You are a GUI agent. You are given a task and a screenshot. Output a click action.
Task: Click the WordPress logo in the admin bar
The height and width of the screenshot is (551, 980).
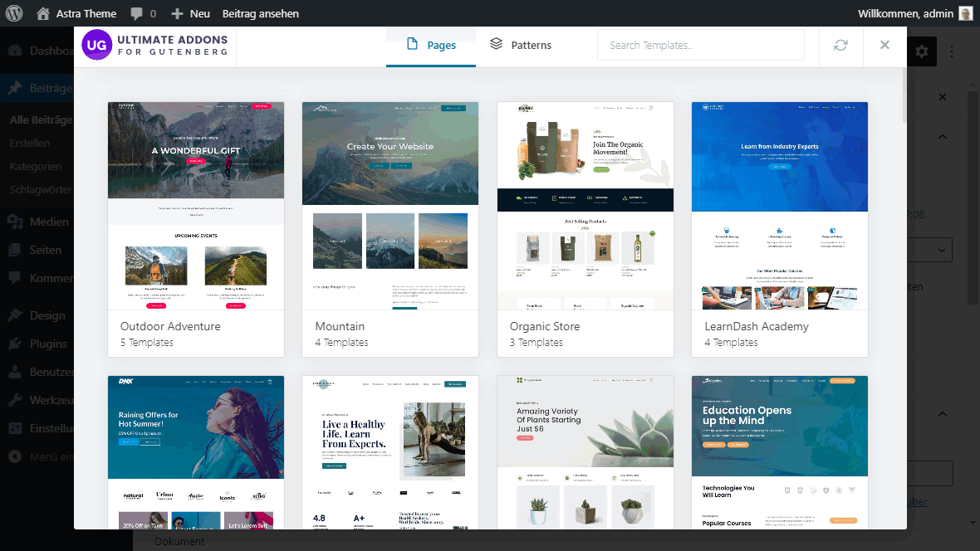[x=13, y=12]
